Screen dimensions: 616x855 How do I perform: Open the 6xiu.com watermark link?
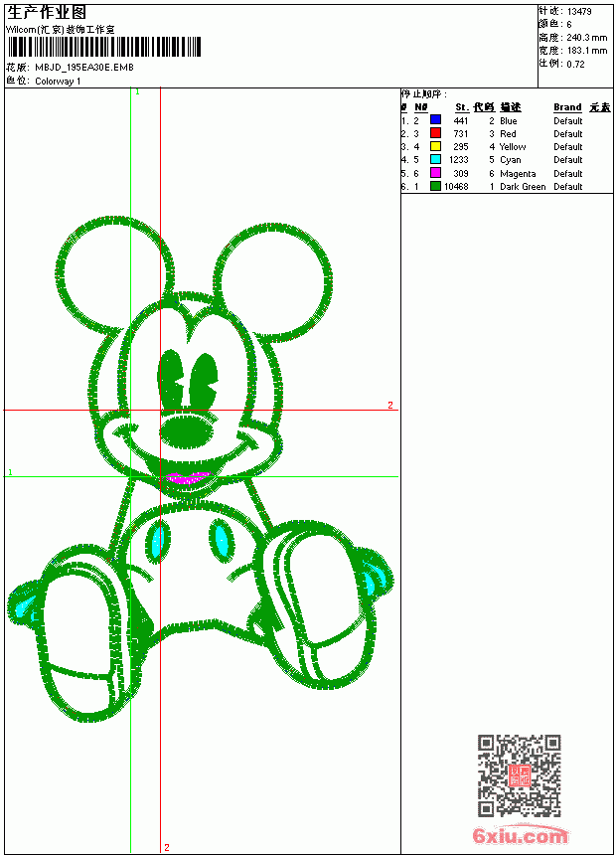click(520, 835)
